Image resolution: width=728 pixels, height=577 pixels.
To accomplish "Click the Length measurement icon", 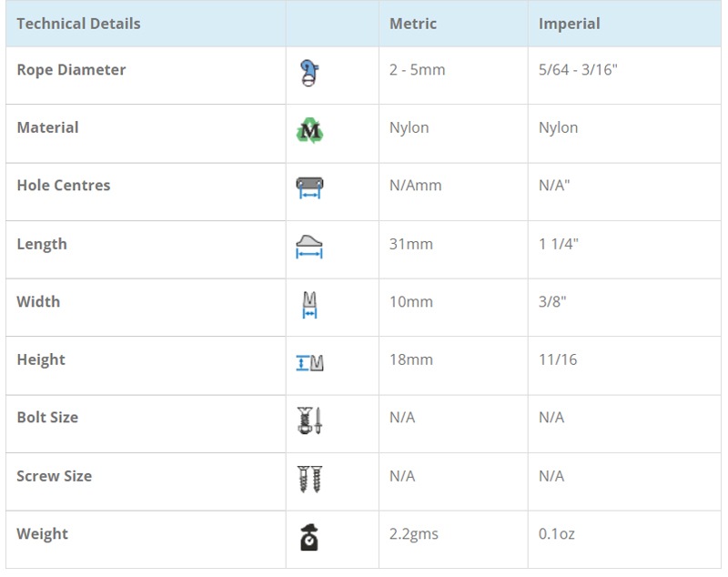I will pyautogui.click(x=309, y=246).
